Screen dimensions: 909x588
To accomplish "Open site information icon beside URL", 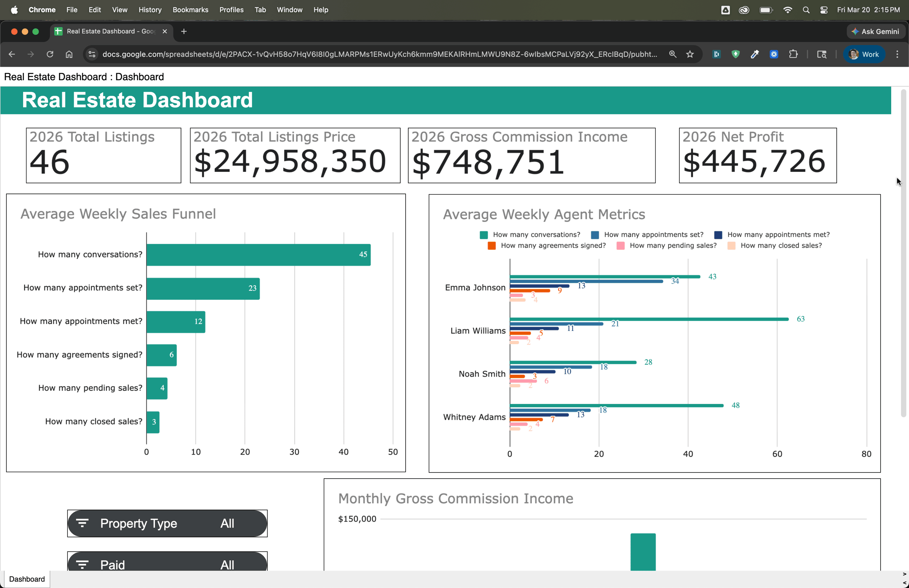I will point(92,54).
